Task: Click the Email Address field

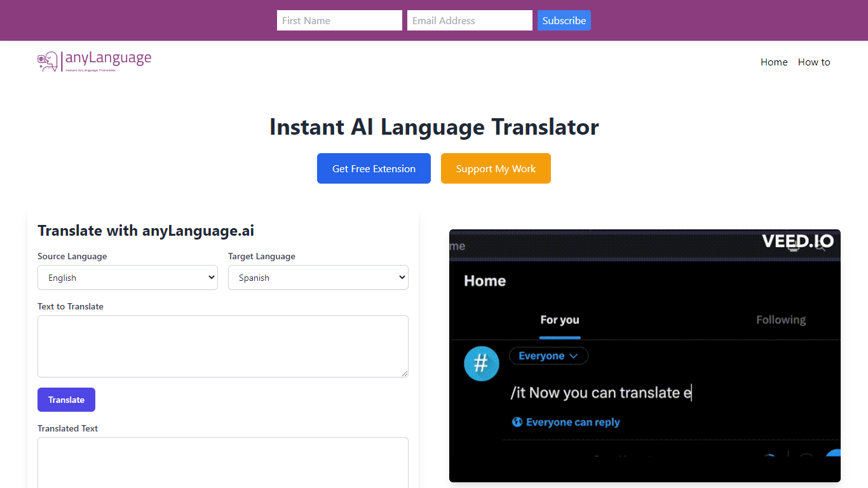Action: click(470, 20)
